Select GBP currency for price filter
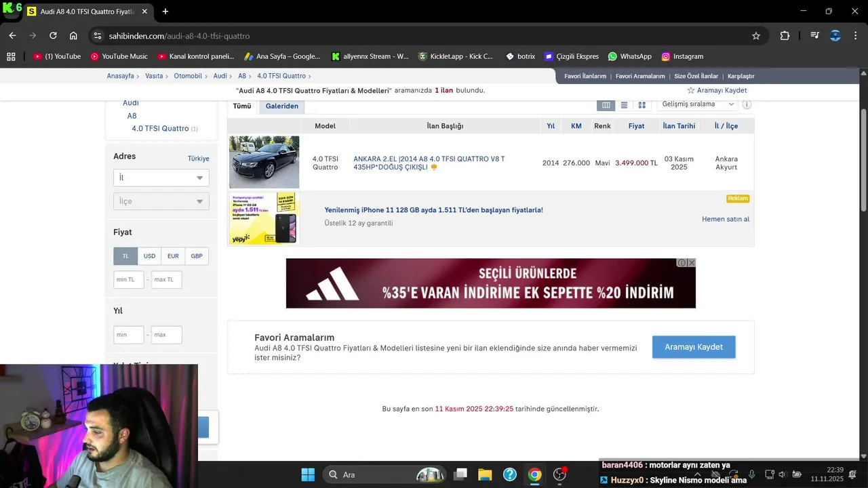The height and width of the screenshot is (488, 868). tap(197, 256)
